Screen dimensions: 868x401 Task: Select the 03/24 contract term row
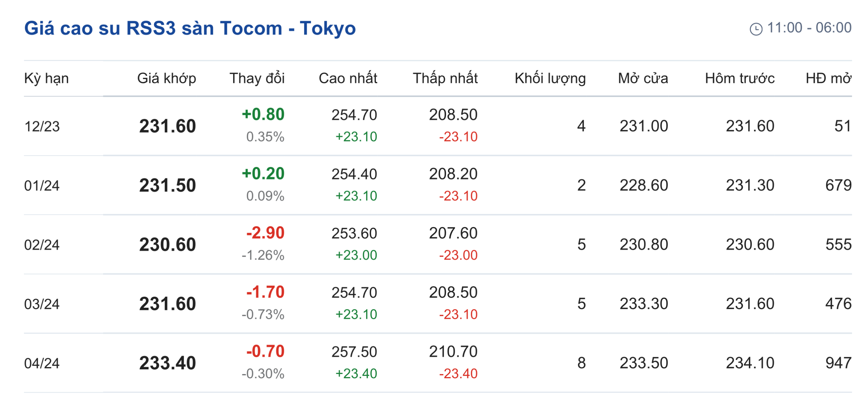point(42,304)
